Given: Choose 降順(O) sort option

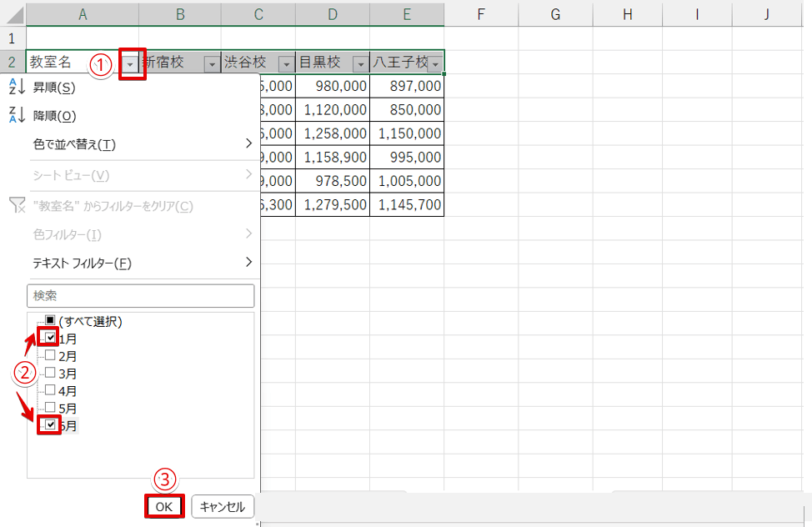Looking at the screenshot, I should click(54, 116).
